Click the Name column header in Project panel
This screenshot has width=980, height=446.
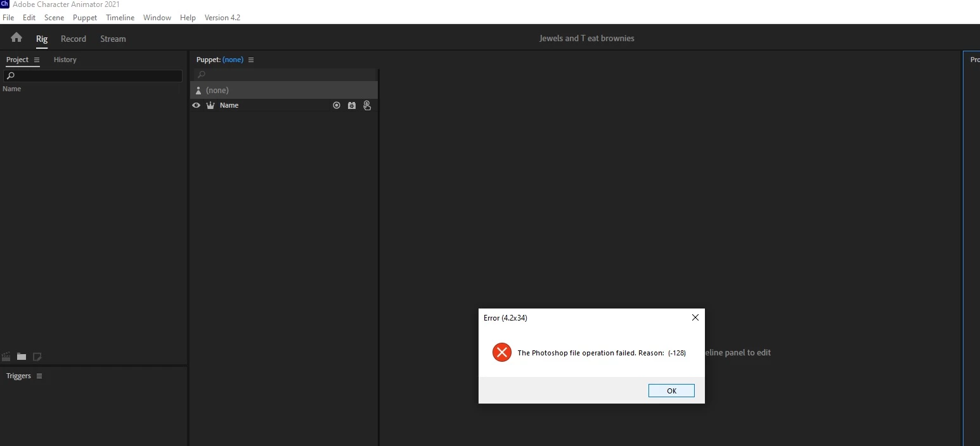(x=12, y=89)
